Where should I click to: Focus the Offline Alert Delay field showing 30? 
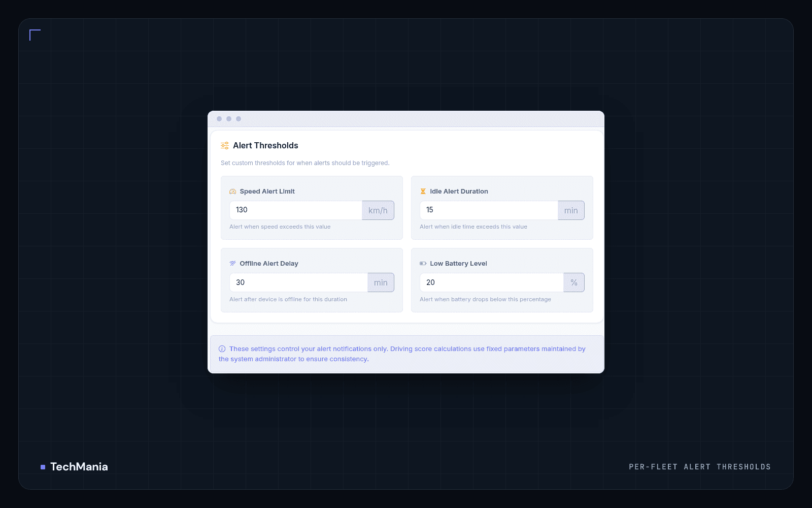[x=298, y=282]
